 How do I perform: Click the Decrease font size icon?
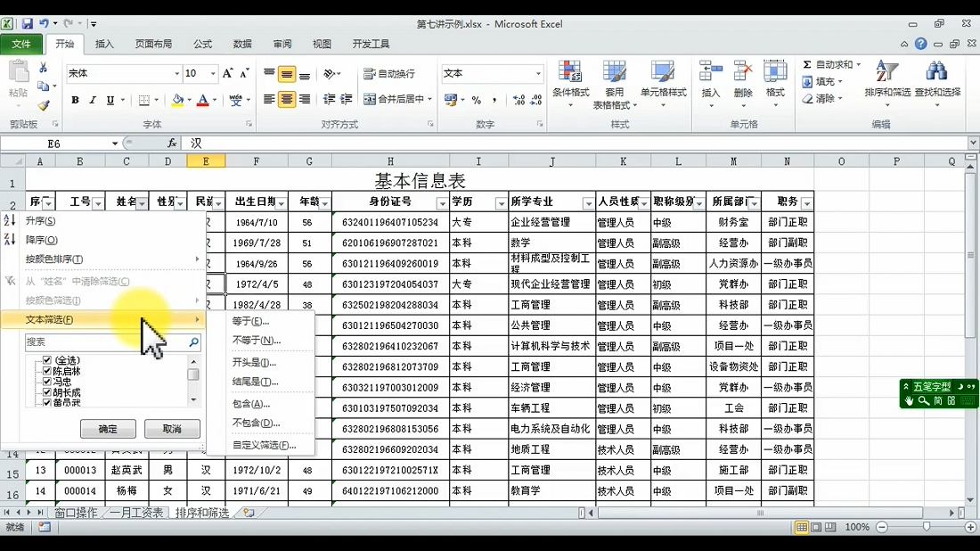click(244, 74)
